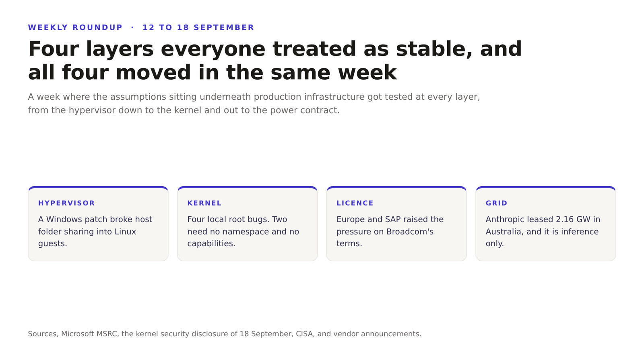Open the HYPERVISOR card
This screenshot has height=362, width=644.
(98, 224)
